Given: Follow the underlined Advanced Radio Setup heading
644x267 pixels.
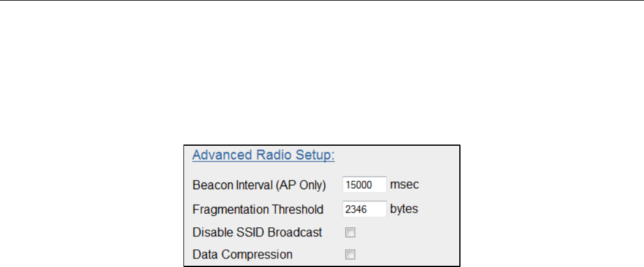Looking at the screenshot, I should [263, 156].
